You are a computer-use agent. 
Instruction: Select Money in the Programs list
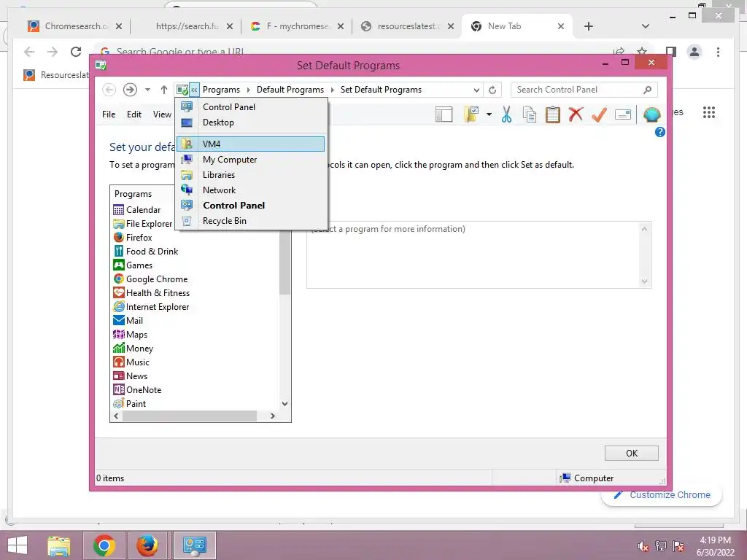coord(133,348)
